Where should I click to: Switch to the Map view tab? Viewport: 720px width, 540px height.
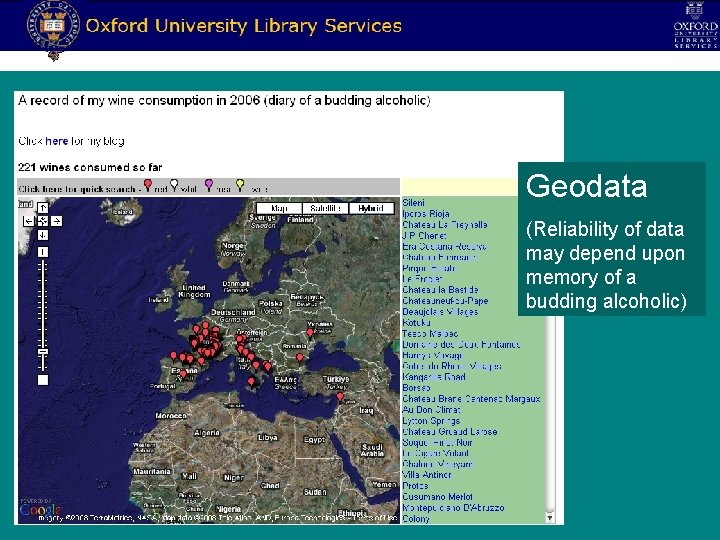tap(279, 208)
